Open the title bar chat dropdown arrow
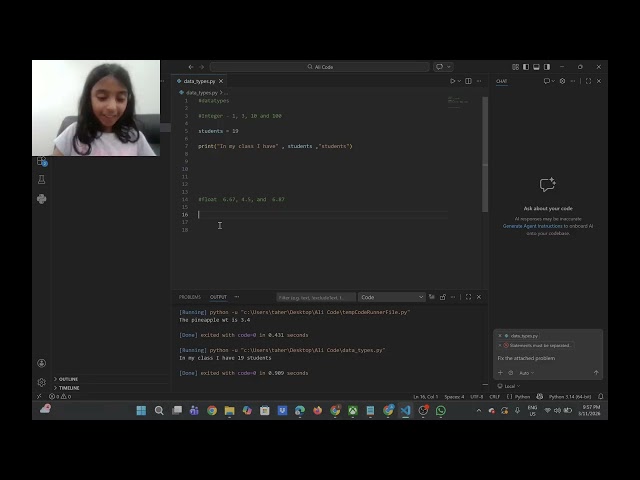Image resolution: width=640 pixels, height=480 pixels. click(449, 67)
